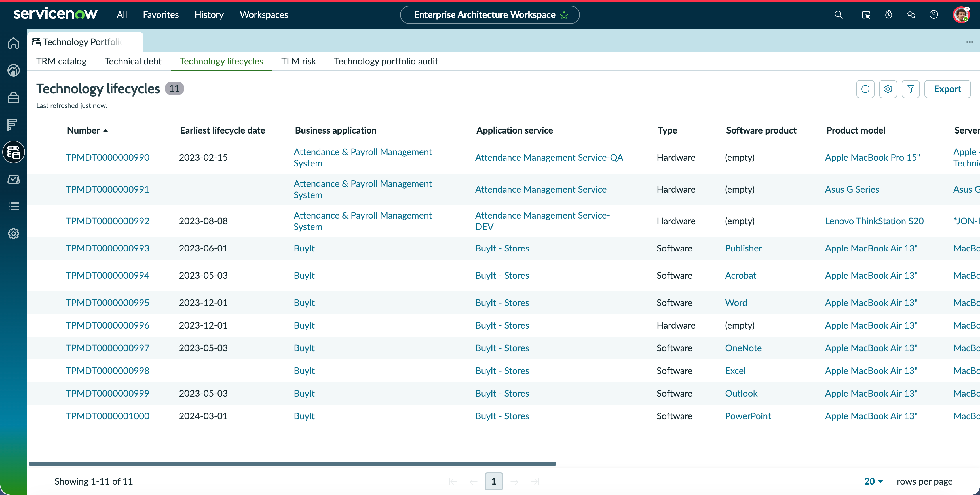Open the All menu
Viewport: 980px width, 495px height.
[122, 15]
